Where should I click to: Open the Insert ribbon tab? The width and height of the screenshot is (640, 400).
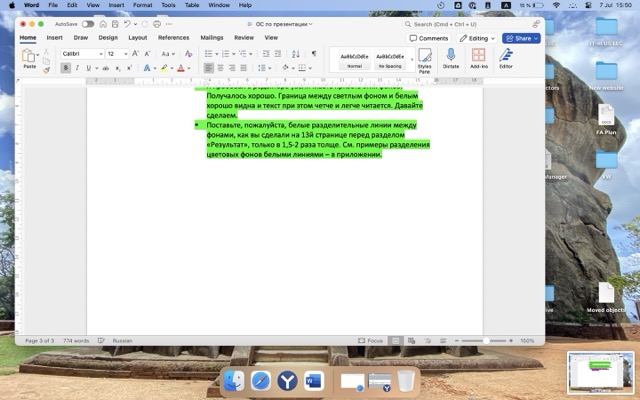click(x=54, y=38)
